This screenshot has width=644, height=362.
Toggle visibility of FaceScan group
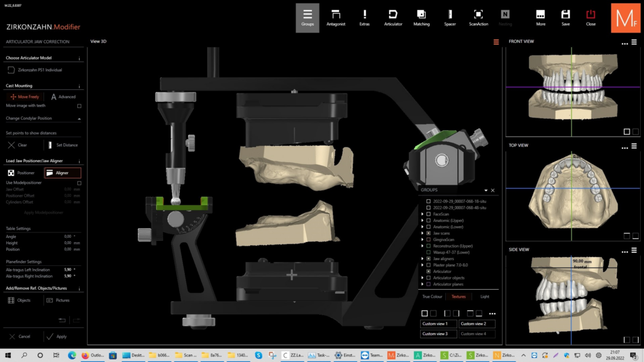coord(428,214)
